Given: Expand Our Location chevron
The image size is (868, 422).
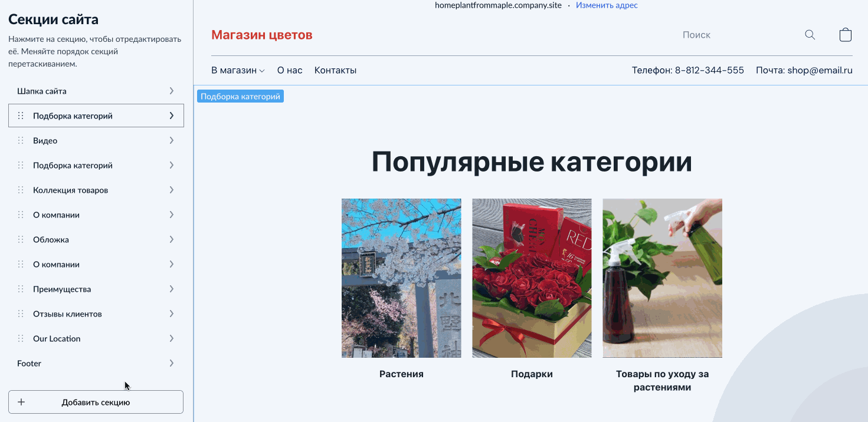Looking at the screenshot, I should click(x=172, y=338).
